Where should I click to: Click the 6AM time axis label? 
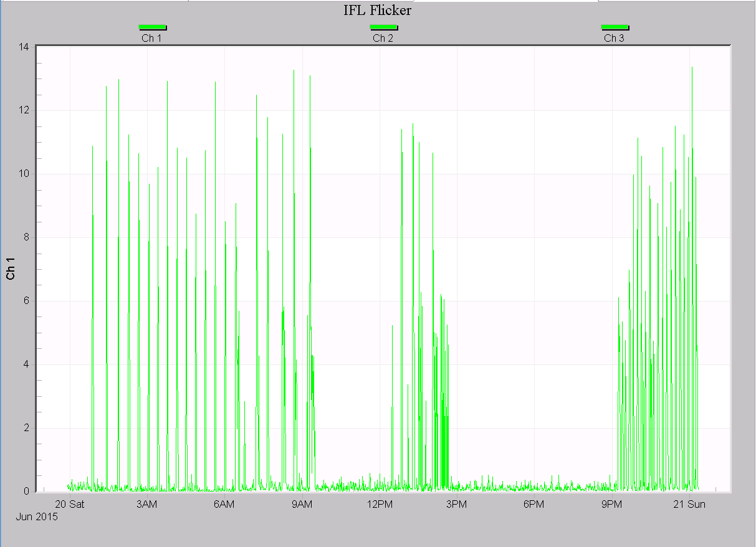(x=224, y=504)
